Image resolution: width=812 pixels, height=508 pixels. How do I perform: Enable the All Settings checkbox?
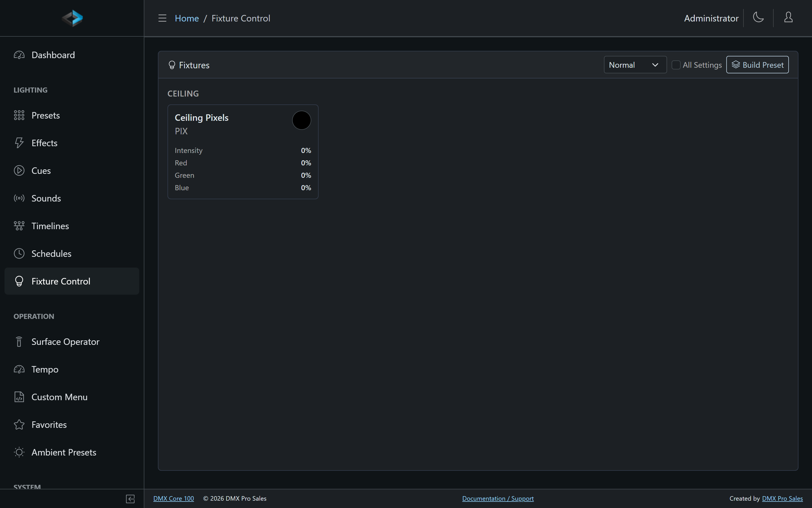point(676,65)
